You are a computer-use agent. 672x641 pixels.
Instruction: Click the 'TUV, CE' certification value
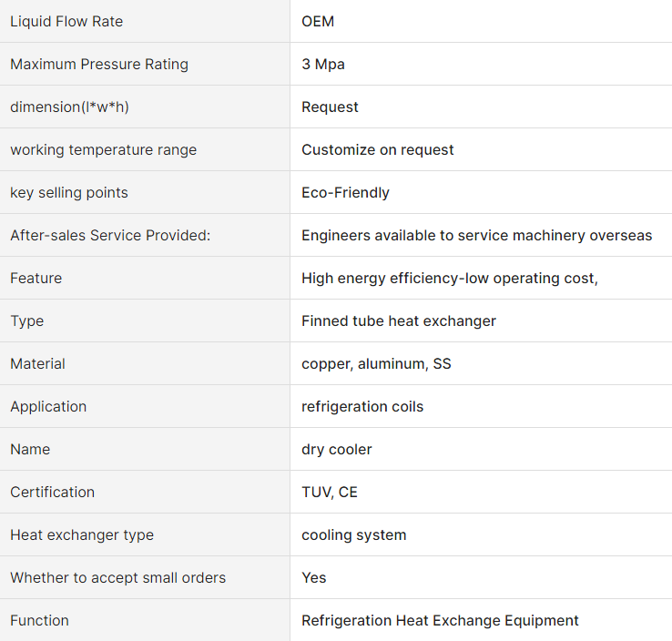(x=329, y=493)
